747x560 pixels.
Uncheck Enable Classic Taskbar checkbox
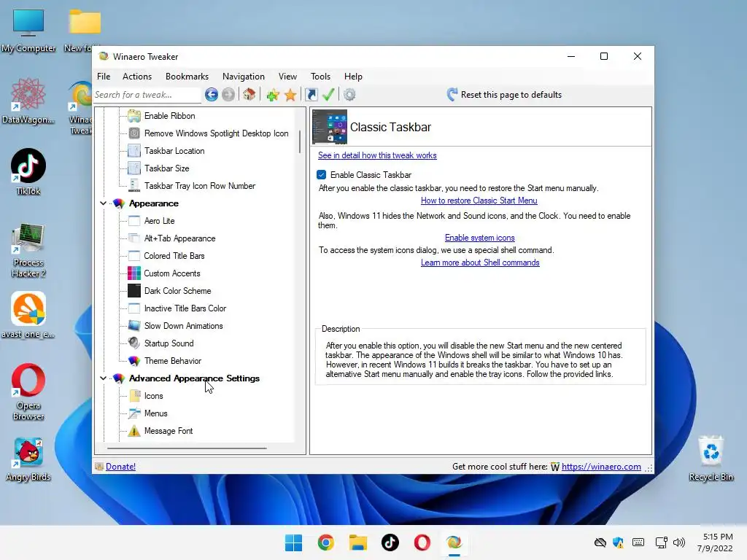tap(322, 175)
